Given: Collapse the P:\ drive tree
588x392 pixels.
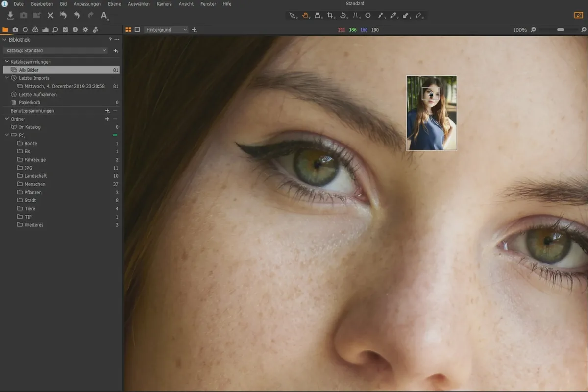Looking at the screenshot, I should (x=7, y=135).
